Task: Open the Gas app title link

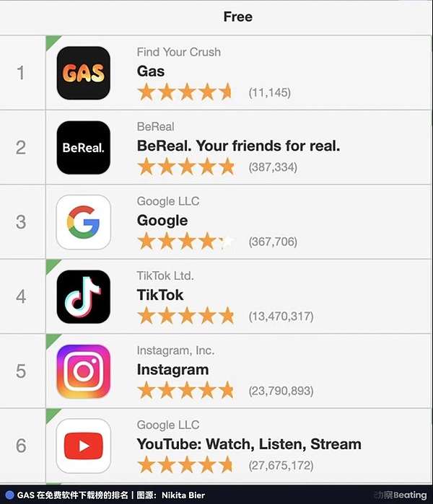Action: (151, 71)
